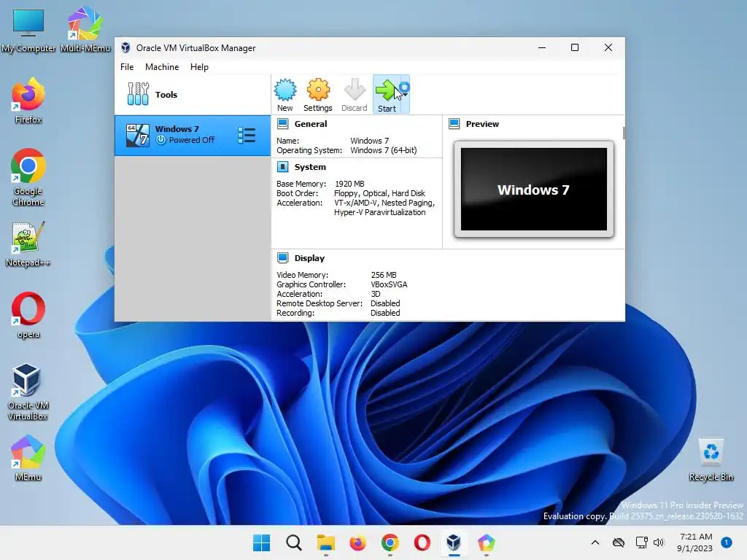747x560 pixels.
Task: Click the Recycle Bin desktop icon
Action: pos(711,459)
